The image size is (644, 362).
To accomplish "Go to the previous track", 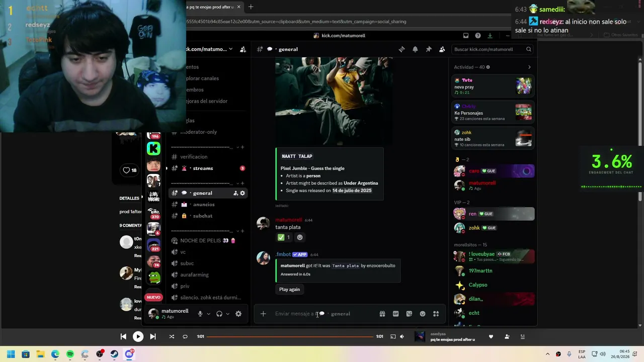I will pyautogui.click(x=123, y=336).
